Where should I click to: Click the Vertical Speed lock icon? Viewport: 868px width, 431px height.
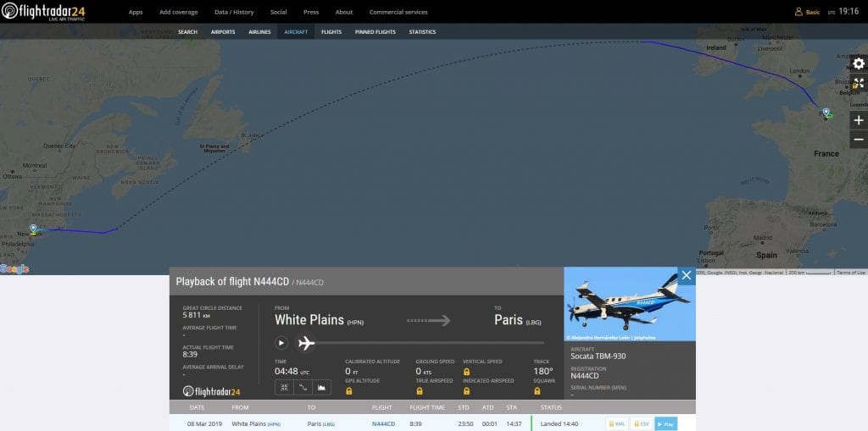tap(467, 372)
